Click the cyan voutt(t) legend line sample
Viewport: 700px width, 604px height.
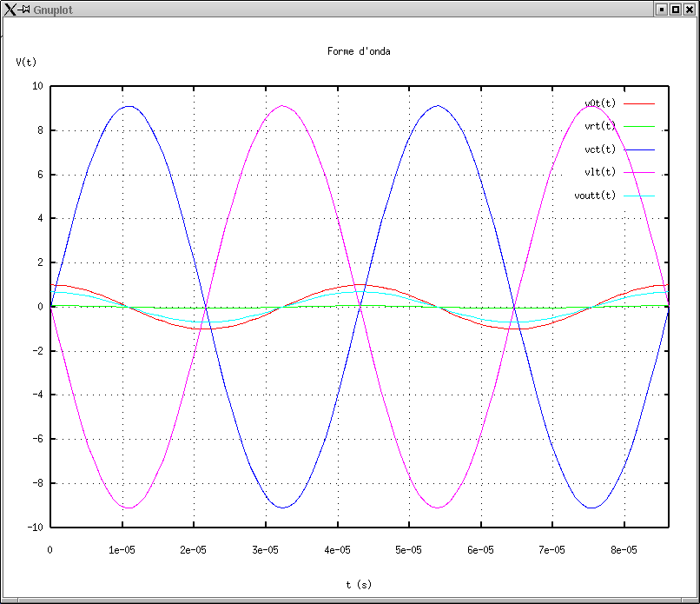point(638,196)
